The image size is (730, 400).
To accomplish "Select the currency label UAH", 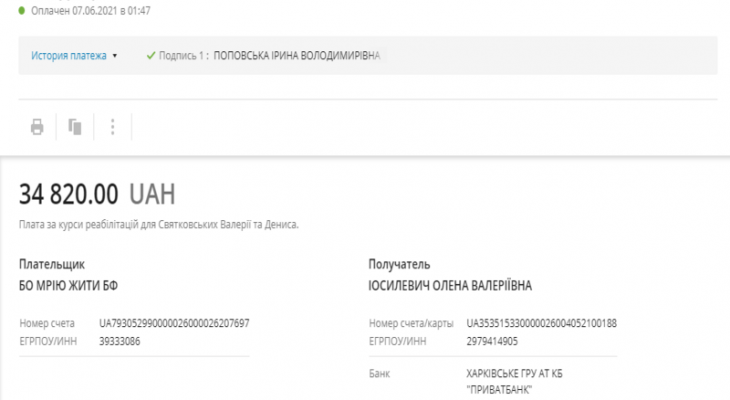I will [x=152, y=194].
